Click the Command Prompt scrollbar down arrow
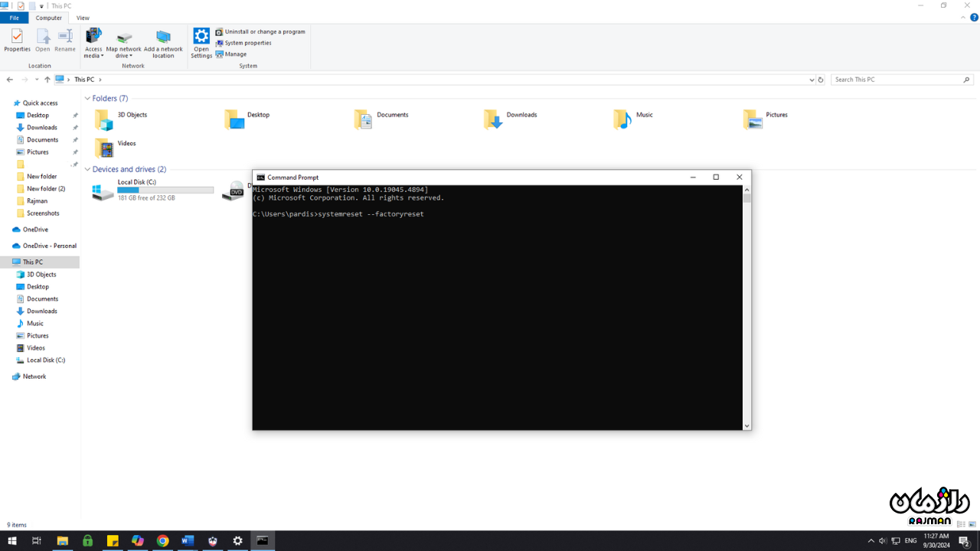This screenshot has width=980, height=551. tap(746, 425)
